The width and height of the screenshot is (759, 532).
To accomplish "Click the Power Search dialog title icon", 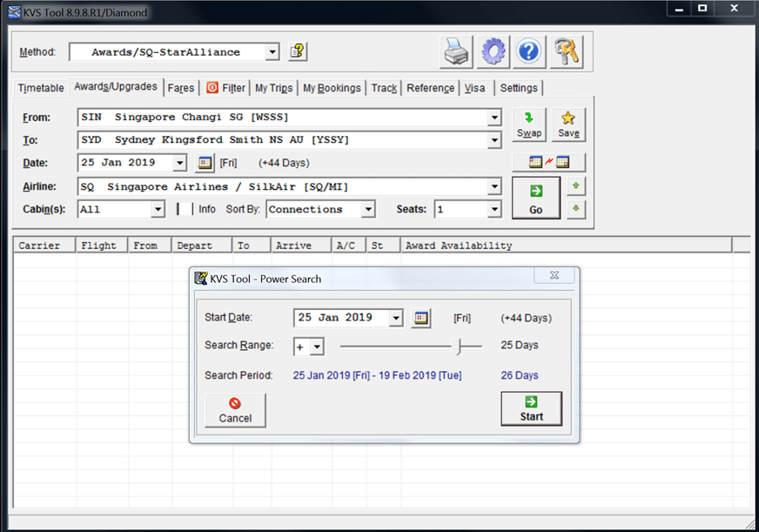I will (x=201, y=279).
